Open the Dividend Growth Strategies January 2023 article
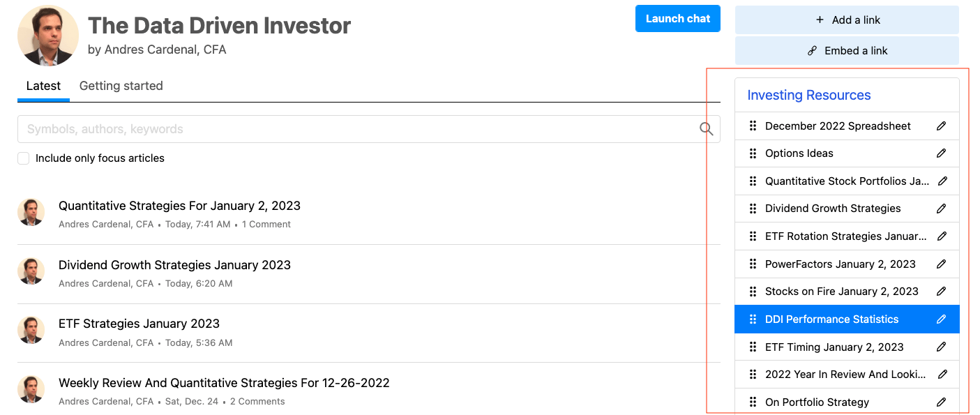 174,264
